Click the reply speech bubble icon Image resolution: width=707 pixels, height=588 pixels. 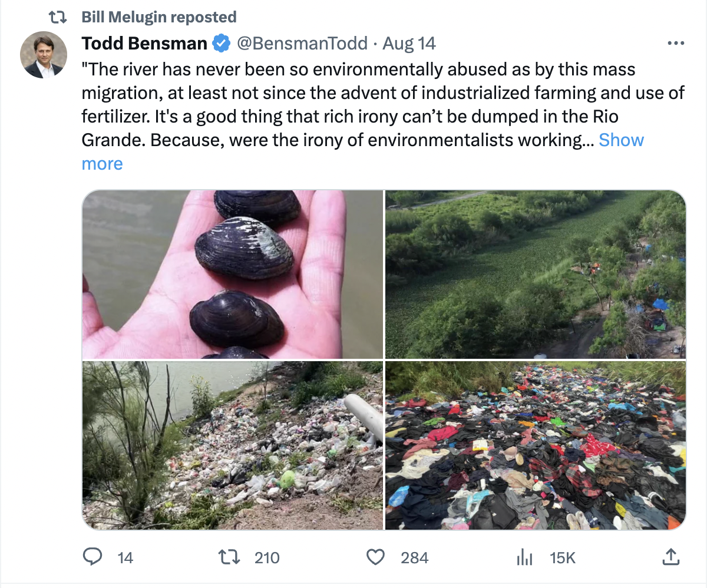[x=92, y=557]
